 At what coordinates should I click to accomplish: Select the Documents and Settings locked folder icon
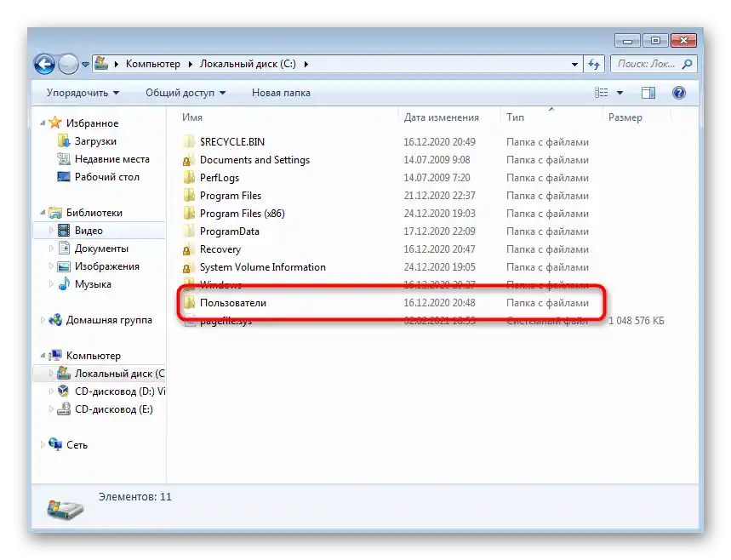point(189,160)
